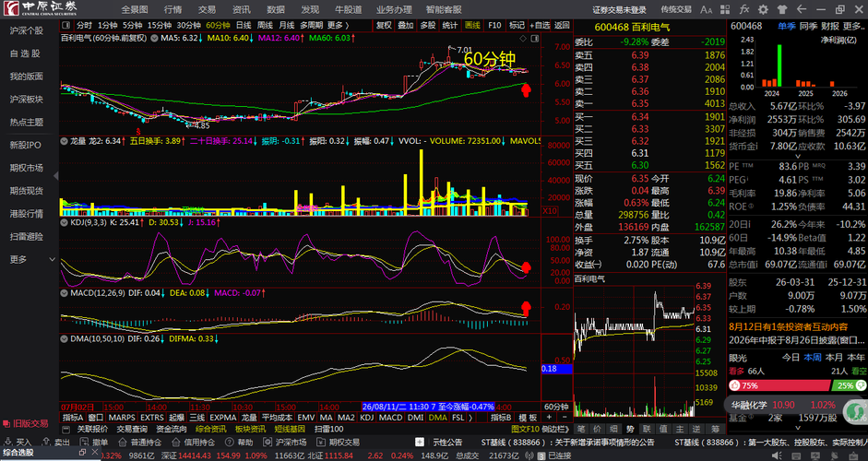
Task: Click the 撤单 cancel order icon
Action: [84, 443]
